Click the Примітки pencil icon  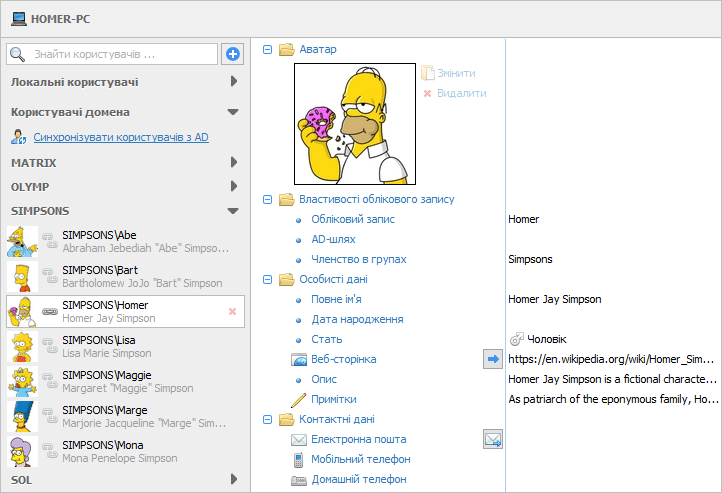pyautogui.click(x=298, y=400)
